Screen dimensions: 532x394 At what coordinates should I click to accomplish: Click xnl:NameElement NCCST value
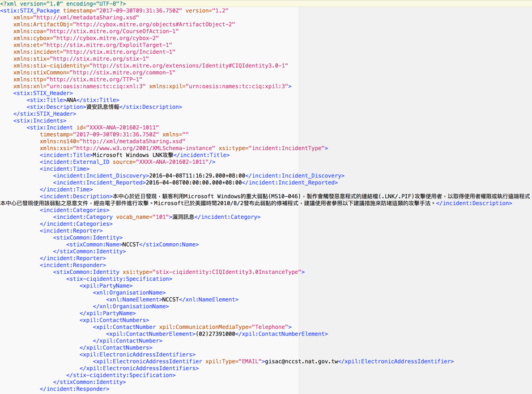(171, 299)
